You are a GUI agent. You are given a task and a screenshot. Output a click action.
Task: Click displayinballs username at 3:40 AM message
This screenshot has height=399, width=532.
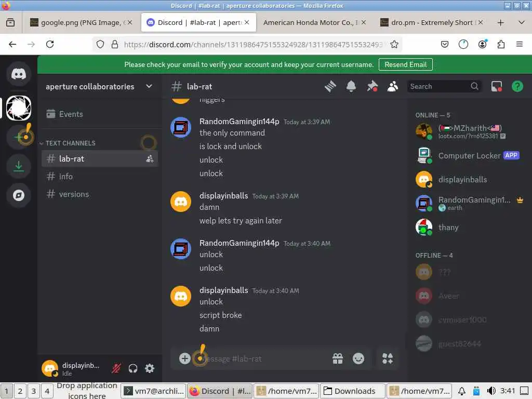[223, 290]
